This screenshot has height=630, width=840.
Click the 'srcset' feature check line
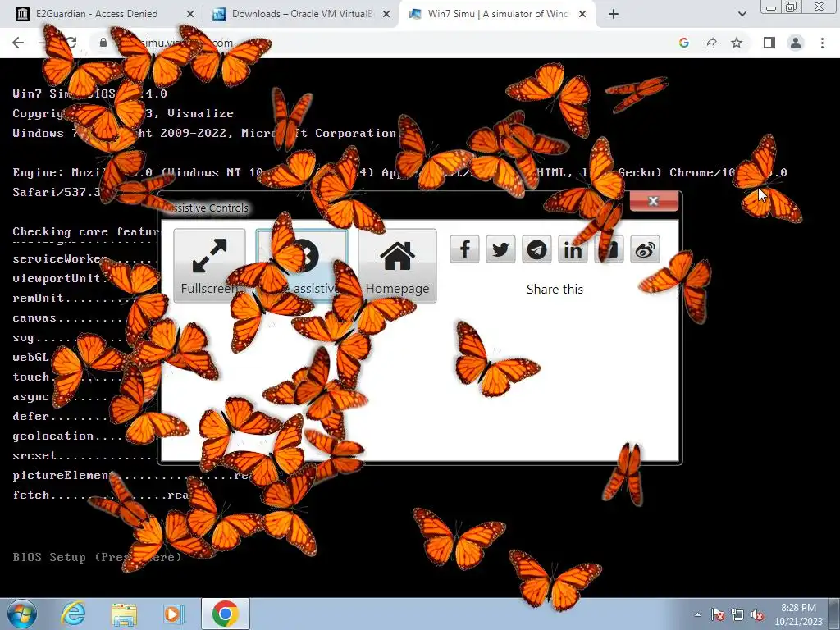click(x=85, y=456)
